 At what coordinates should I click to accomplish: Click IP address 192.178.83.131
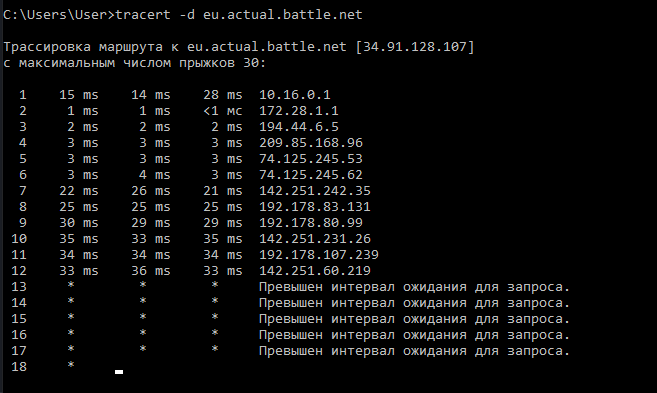click(x=315, y=207)
